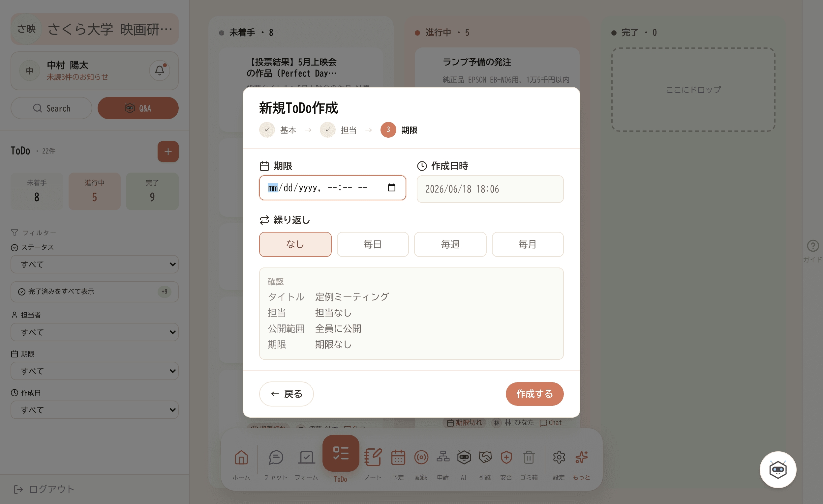Go to the 基本 wizard step
Image resolution: width=823 pixels, height=504 pixels.
[x=278, y=130]
